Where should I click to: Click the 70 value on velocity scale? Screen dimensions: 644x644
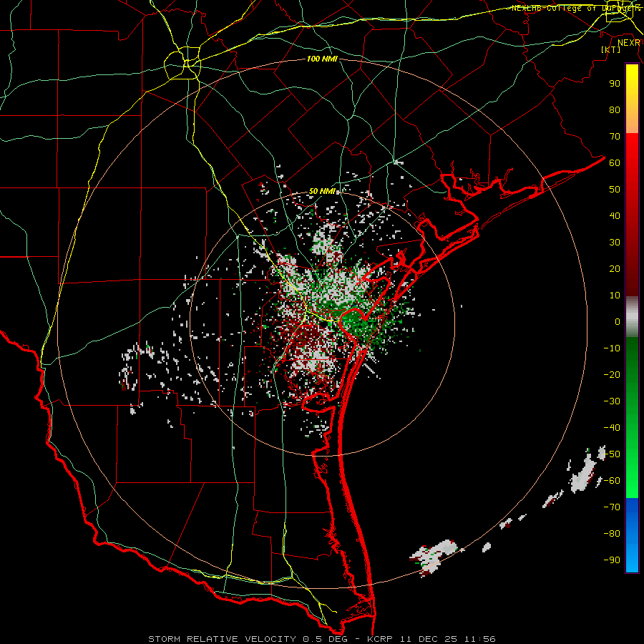pos(615,137)
